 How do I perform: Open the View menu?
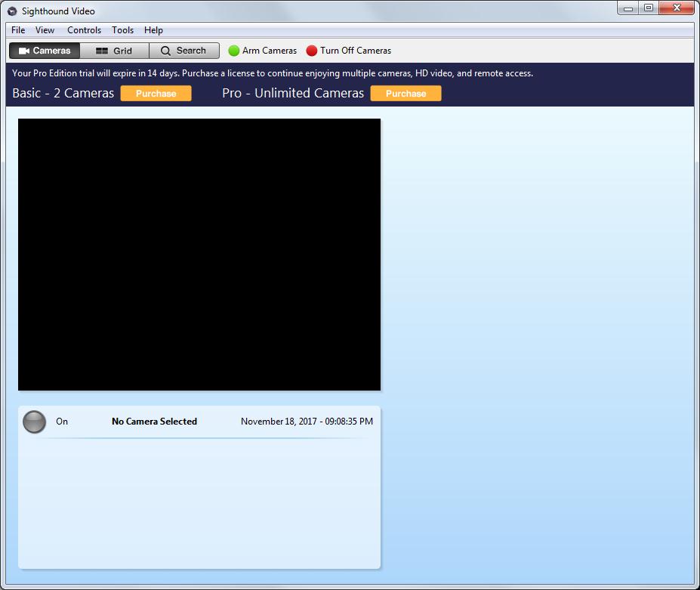click(x=45, y=30)
